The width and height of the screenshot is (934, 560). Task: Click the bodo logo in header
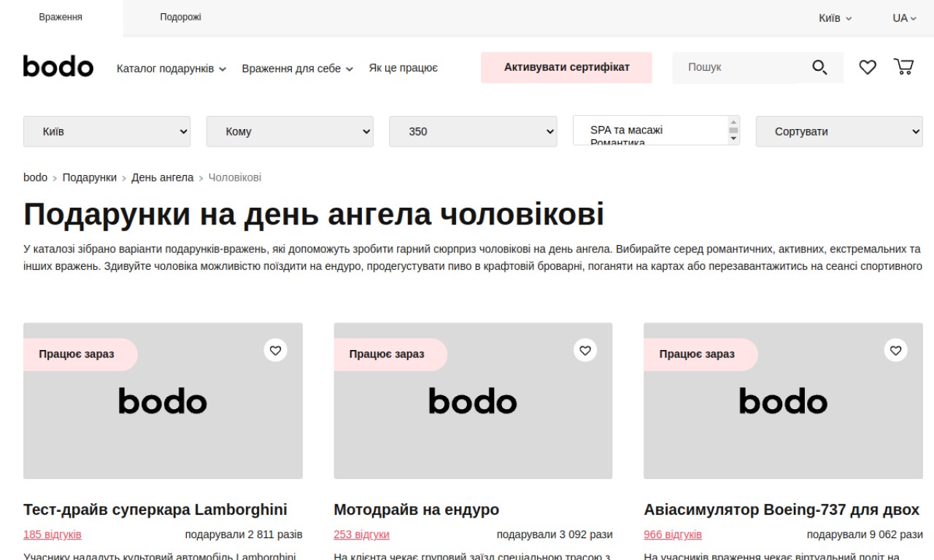(58, 66)
